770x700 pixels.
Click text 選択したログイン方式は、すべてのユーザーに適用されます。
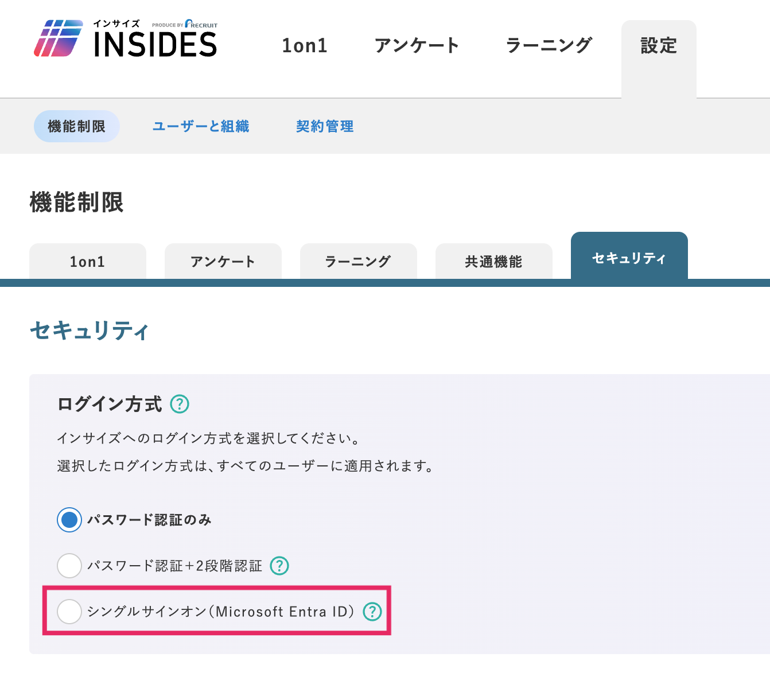[x=246, y=466]
